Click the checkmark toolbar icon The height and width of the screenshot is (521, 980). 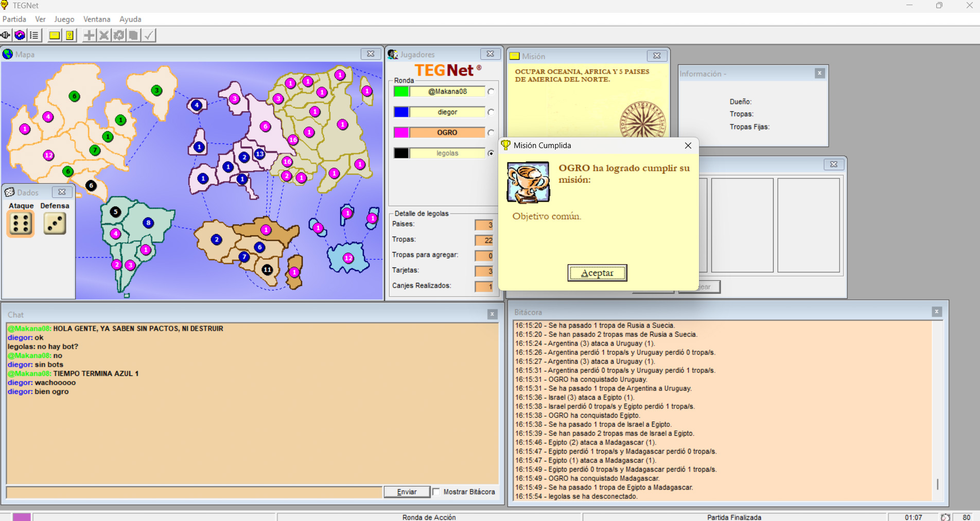point(149,35)
